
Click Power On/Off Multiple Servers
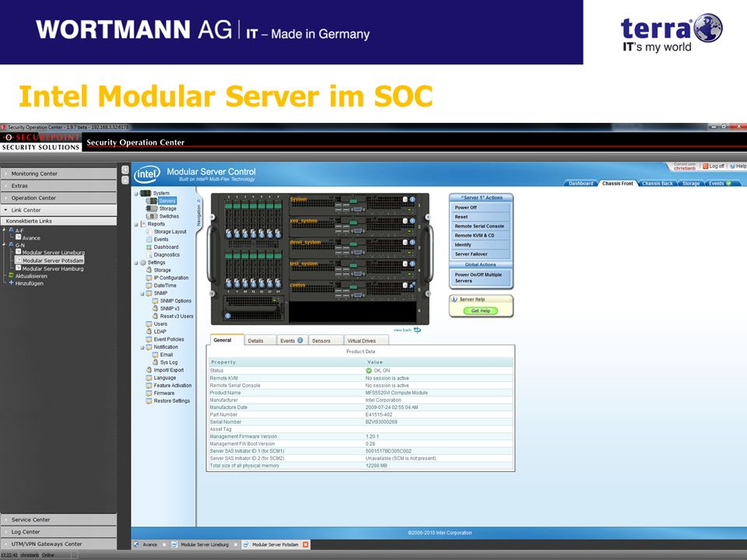(x=480, y=278)
